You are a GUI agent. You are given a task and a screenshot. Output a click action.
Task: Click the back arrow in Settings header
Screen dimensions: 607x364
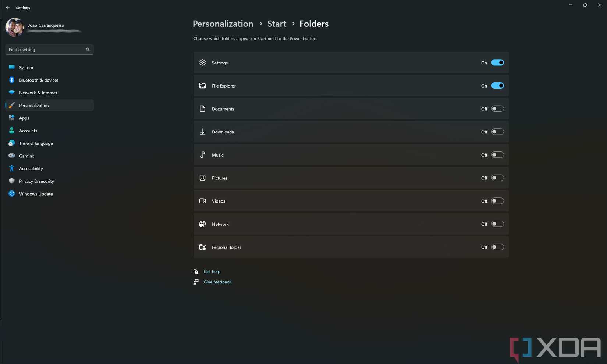(x=8, y=8)
